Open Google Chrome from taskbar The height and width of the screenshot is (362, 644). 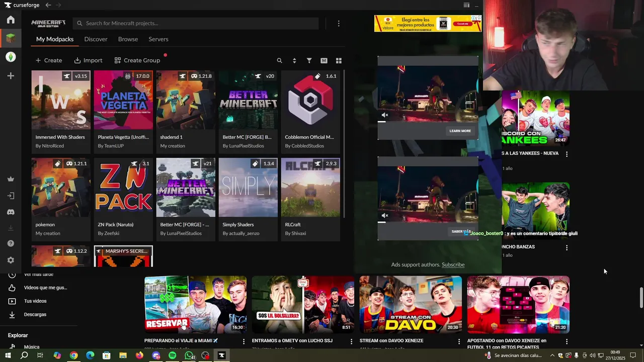tap(73, 355)
